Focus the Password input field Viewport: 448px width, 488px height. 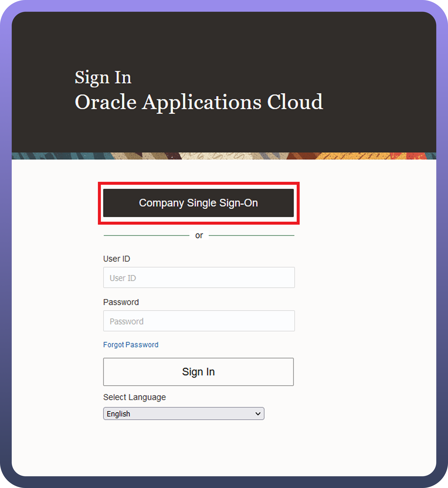199,321
